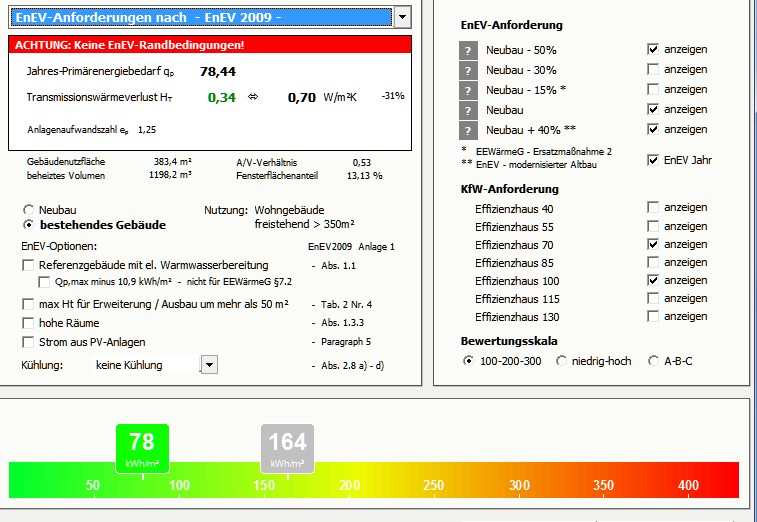The image size is (757, 522).
Task: Expand the Kühlung dropdown list
Action: pyautogui.click(x=208, y=365)
